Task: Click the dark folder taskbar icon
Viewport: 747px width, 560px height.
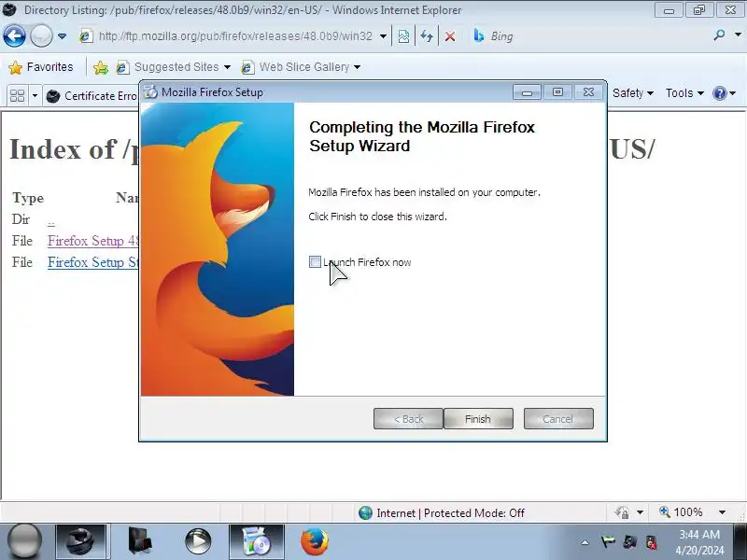Action: click(140, 542)
